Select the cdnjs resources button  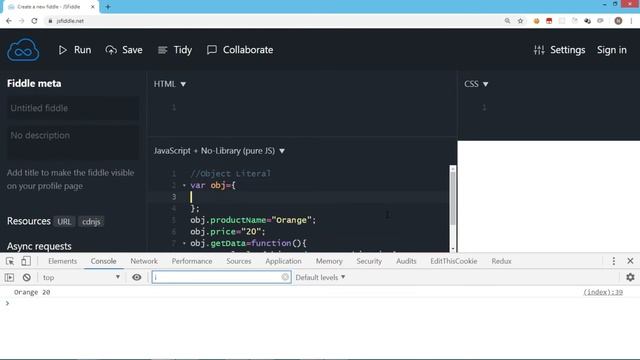pos(91,221)
